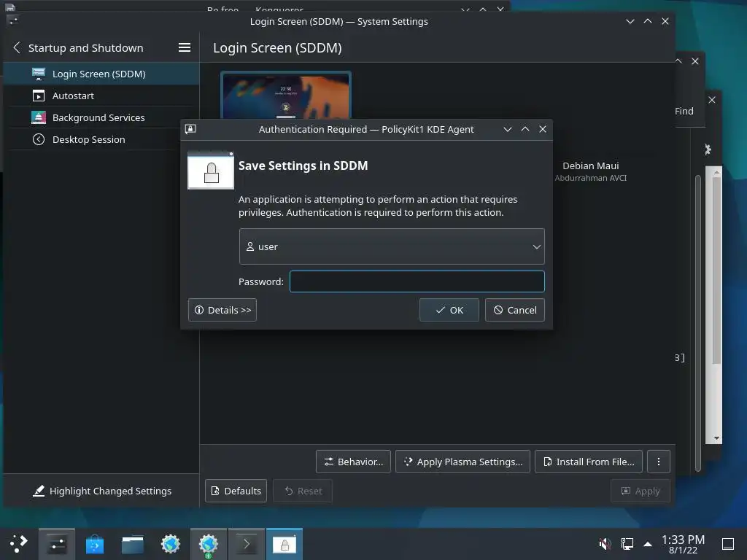The width and height of the screenshot is (747, 560).
Task: Expand hidden system tray icons
Action: click(648, 543)
